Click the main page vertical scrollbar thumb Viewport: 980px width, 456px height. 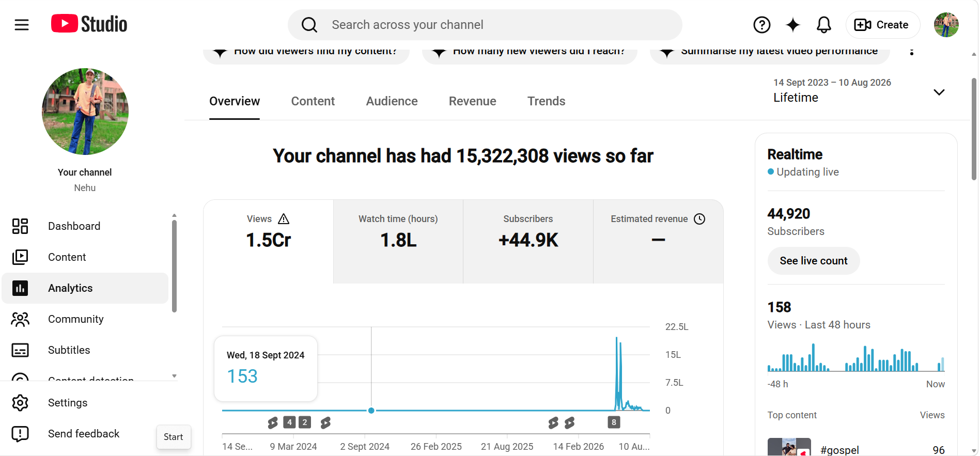coord(974,129)
